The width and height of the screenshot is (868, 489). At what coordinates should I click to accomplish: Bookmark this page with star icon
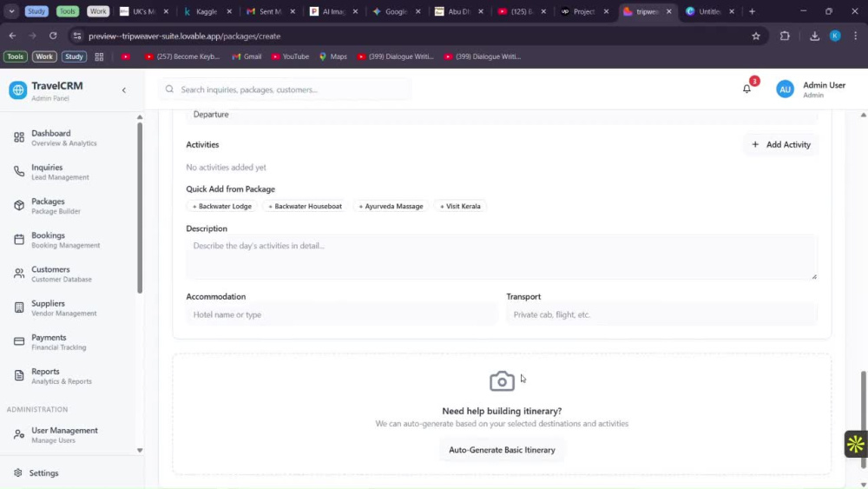[x=756, y=36]
